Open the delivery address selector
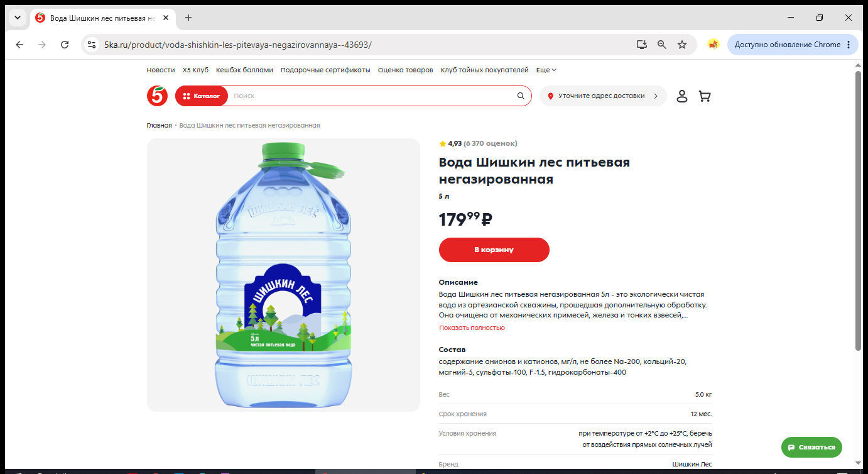The height and width of the screenshot is (474, 868). 603,96
